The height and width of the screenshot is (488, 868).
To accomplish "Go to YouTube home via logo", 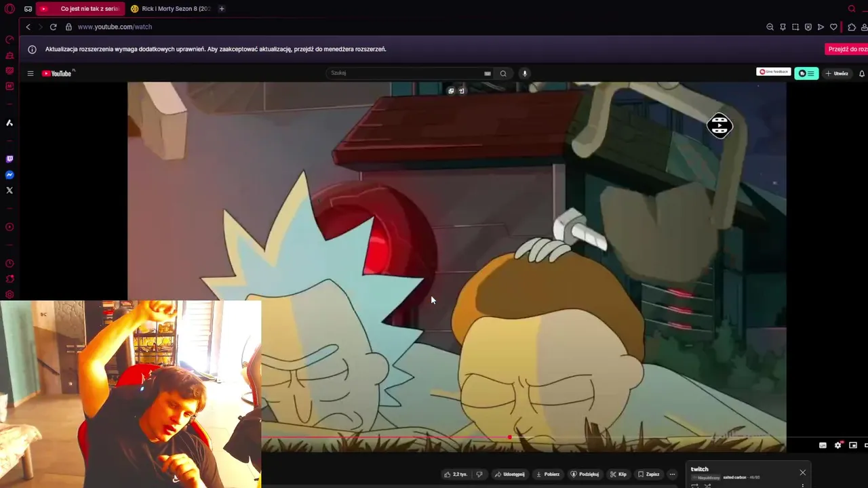I will point(58,73).
